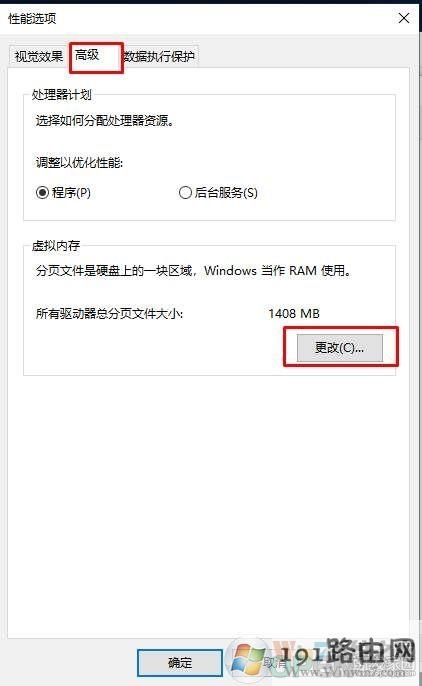Click the partially hidden 取消 button
This screenshot has height=686, width=422.
(x=273, y=663)
